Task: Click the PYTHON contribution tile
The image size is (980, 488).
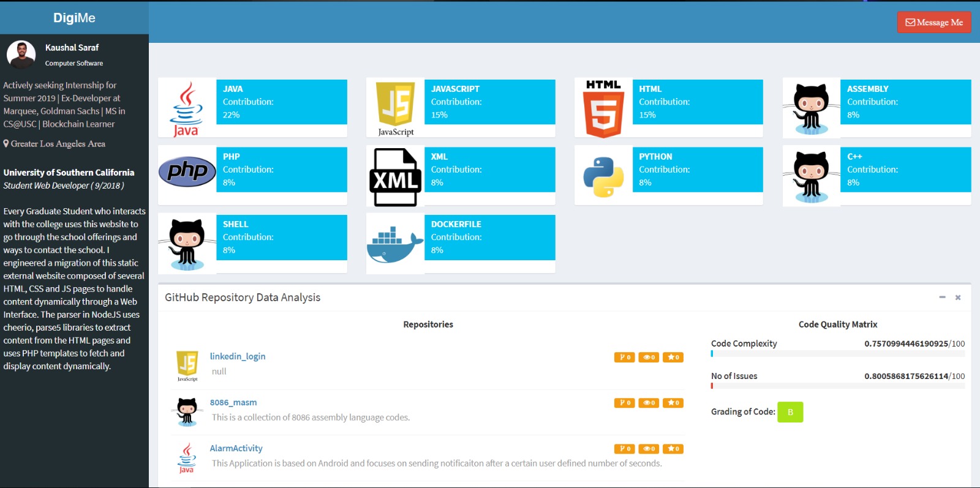Action: point(698,170)
